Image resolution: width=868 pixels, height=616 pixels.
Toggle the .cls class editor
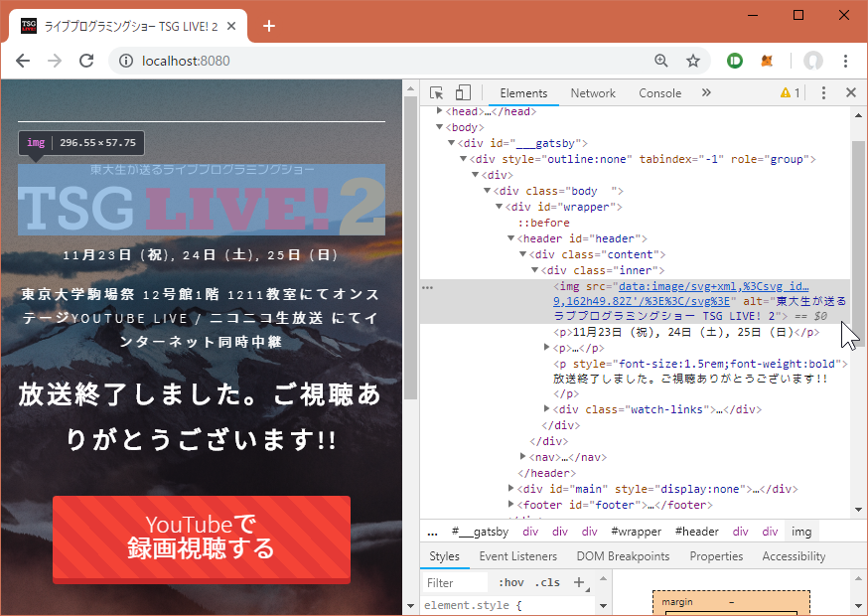pyautogui.click(x=547, y=583)
